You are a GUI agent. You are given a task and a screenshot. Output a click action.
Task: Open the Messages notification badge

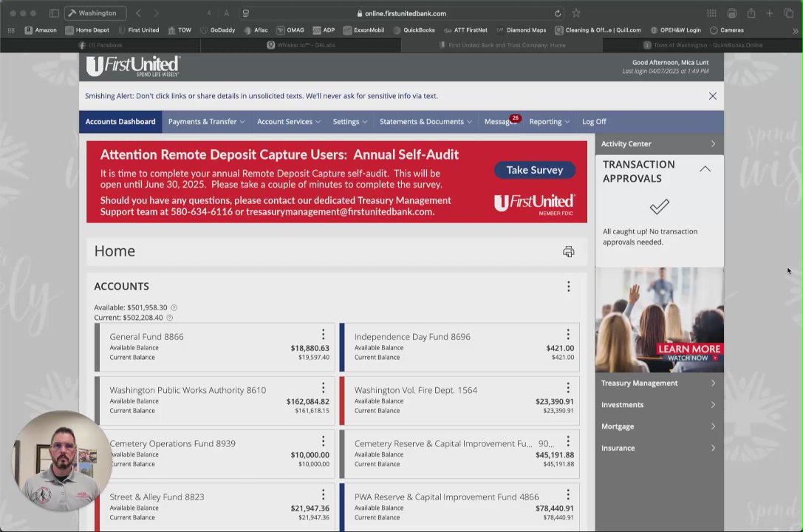pyautogui.click(x=515, y=118)
